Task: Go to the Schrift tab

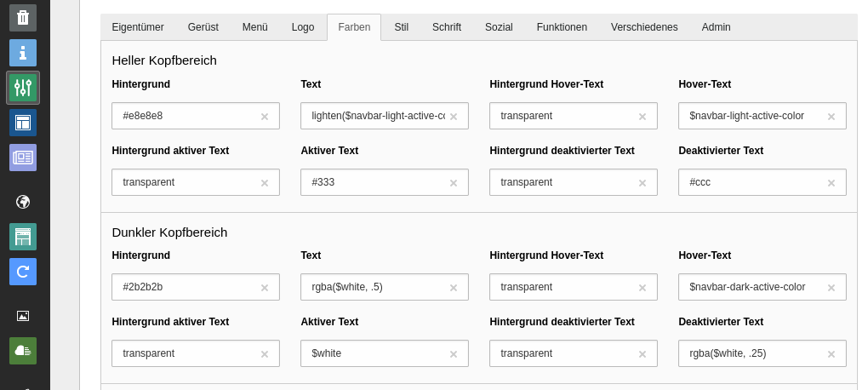Action: point(447,27)
